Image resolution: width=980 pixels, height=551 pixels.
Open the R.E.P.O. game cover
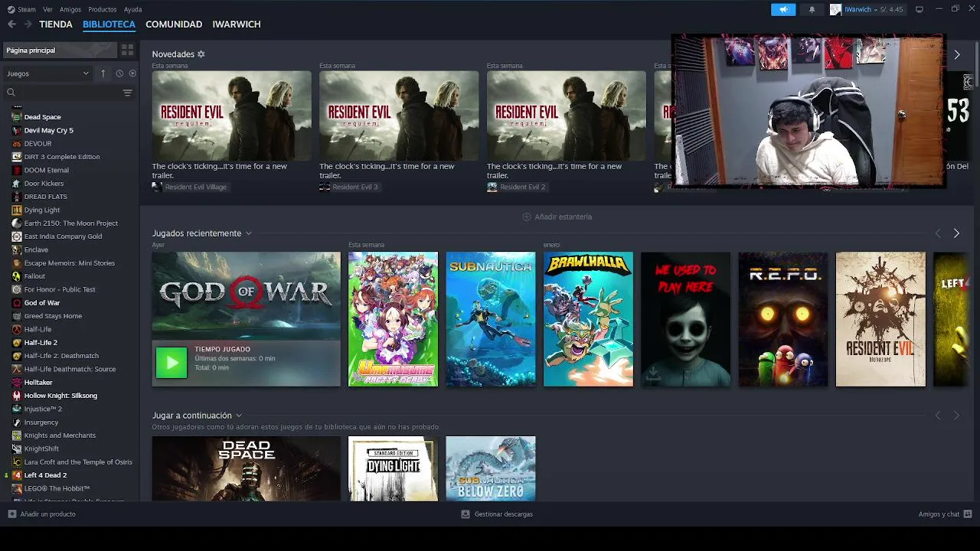click(783, 319)
